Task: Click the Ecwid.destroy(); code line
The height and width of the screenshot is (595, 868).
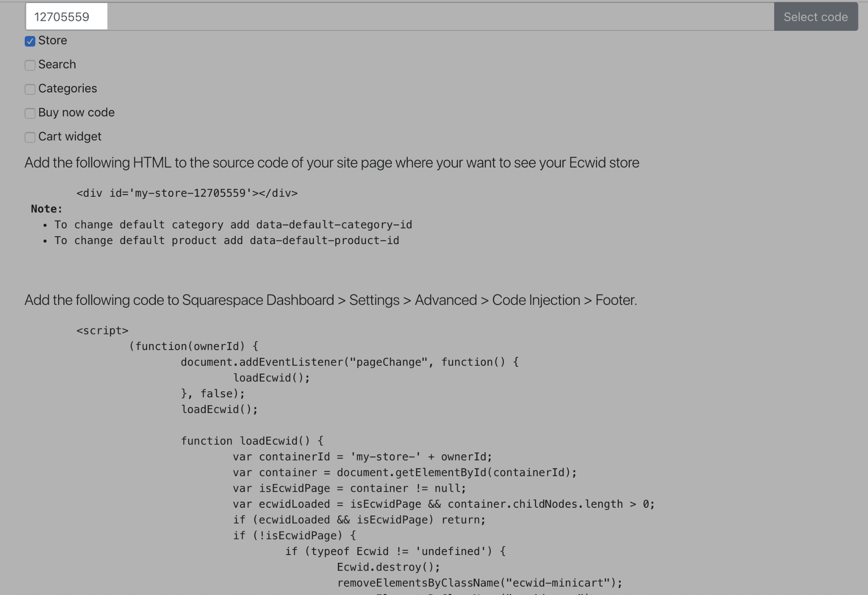Action: coord(389,567)
